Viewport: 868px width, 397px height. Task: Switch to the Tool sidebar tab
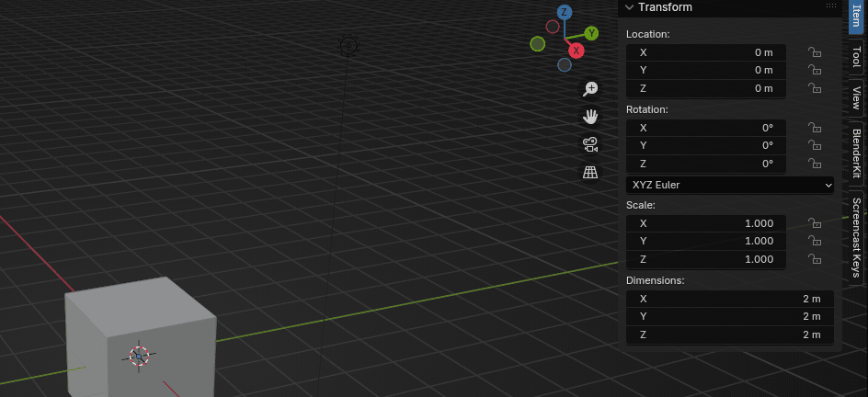coord(856,57)
